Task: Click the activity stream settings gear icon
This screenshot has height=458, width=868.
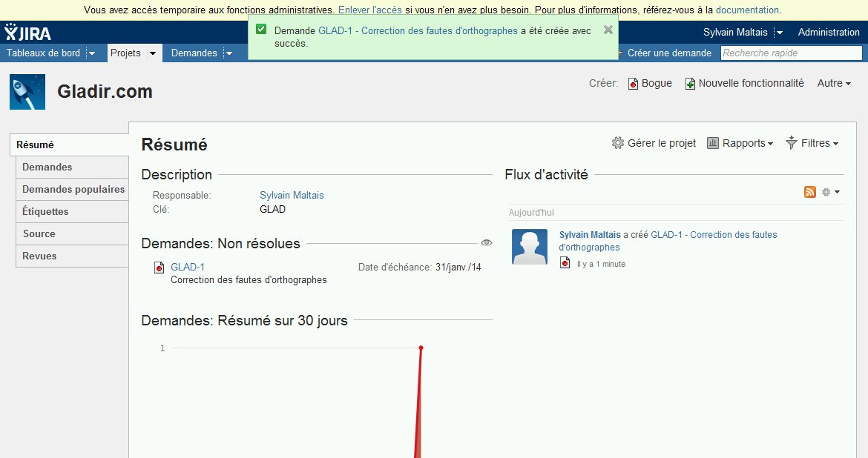Action: (826, 192)
